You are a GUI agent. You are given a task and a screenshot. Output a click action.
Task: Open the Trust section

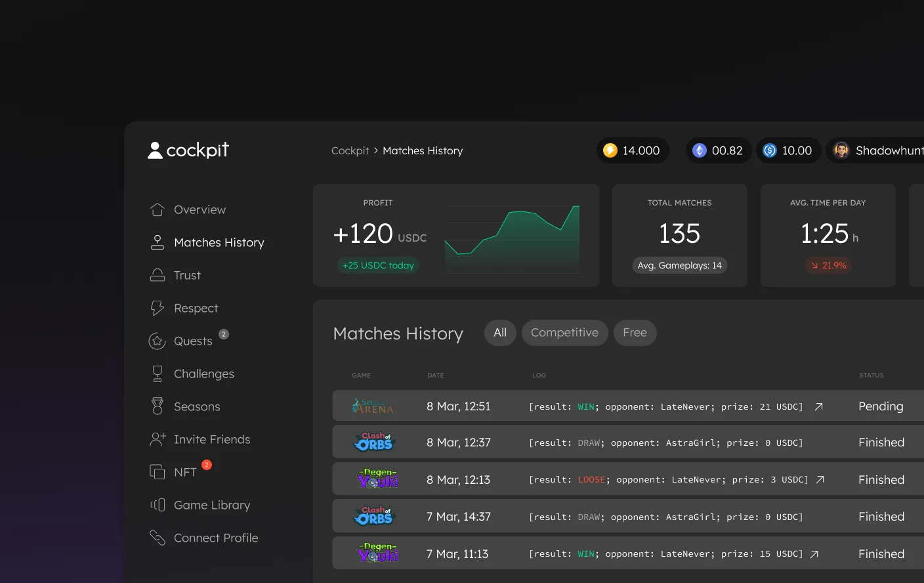pyautogui.click(x=187, y=275)
